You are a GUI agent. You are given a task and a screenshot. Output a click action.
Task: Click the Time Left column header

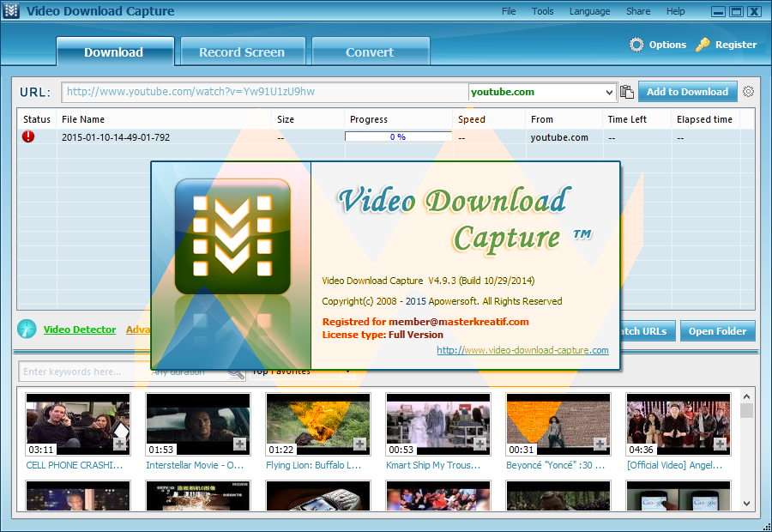(x=636, y=119)
